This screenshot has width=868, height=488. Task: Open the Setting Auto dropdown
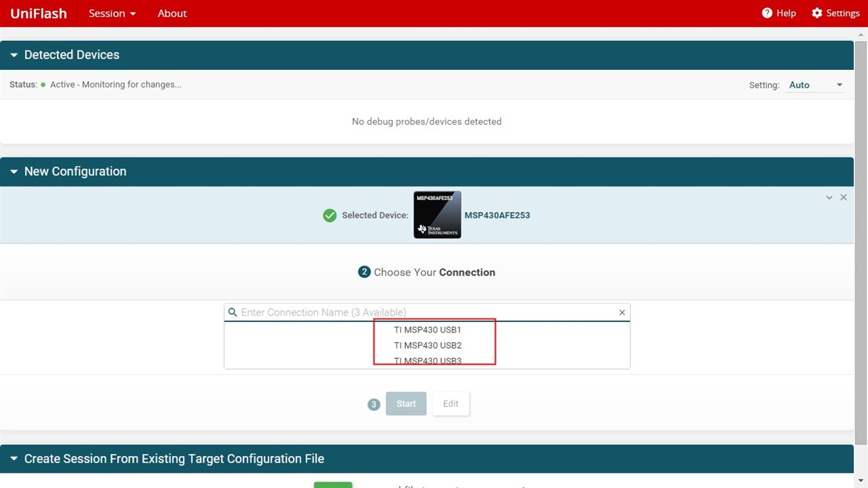click(x=815, y=85)
